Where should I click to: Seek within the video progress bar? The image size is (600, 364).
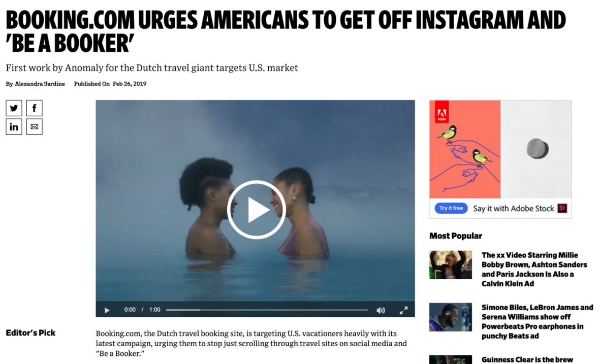click(267, 310)
